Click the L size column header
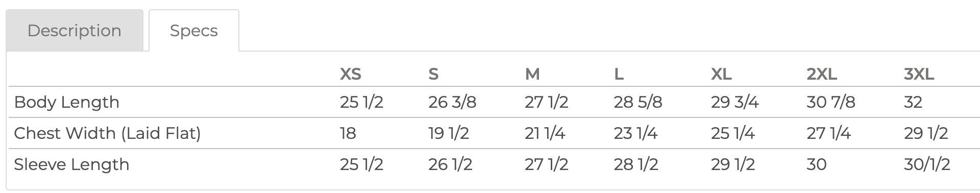The width and height of the screenshot is (980, 193). 619,75
